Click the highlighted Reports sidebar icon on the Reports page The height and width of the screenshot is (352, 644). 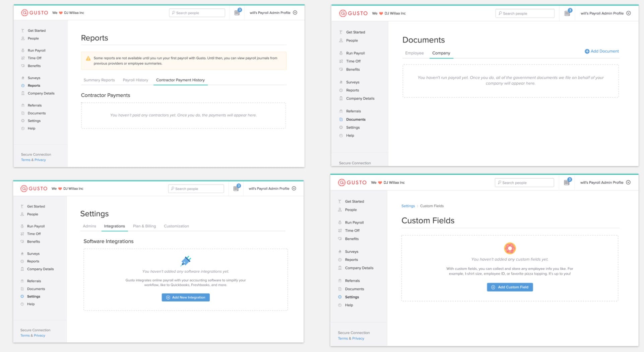point(23,86)
